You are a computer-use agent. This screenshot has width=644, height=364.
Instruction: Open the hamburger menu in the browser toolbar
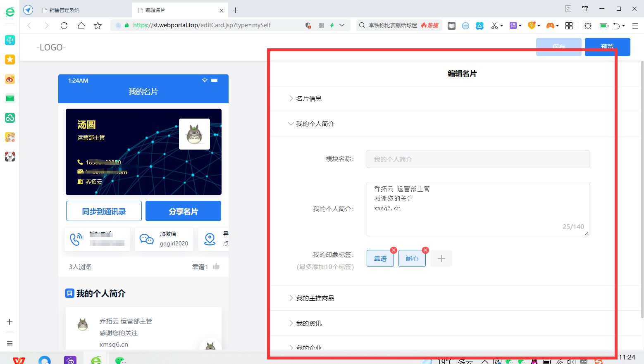point(636,25)
